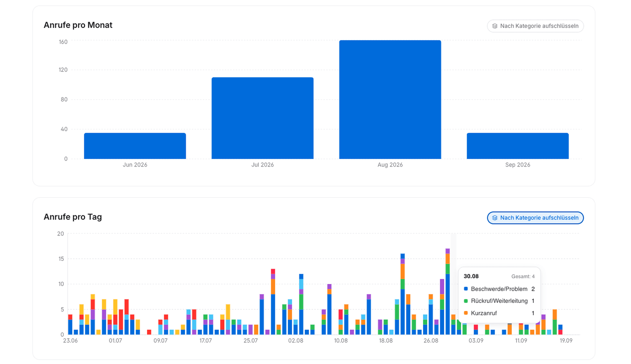Click the 'Aug 2026' axis label
This screenshot has width=631, height=364.
coord(390,165)
